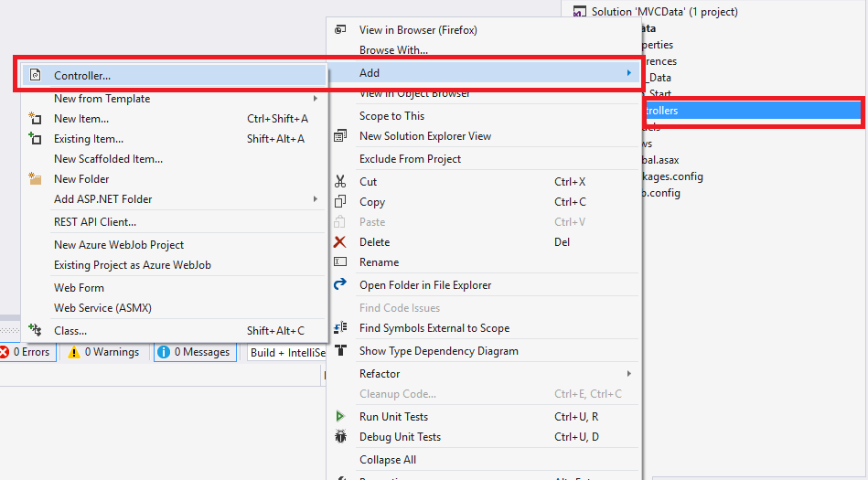Click the New Folder icon

(35, 179)
